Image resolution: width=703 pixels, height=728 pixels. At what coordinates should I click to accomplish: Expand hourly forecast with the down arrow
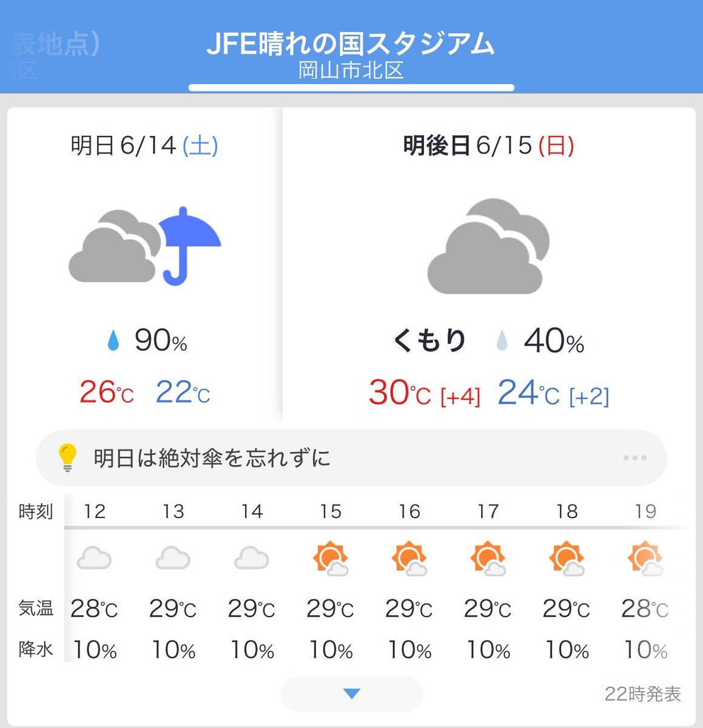pyautogui.click(x=352, y=693)
